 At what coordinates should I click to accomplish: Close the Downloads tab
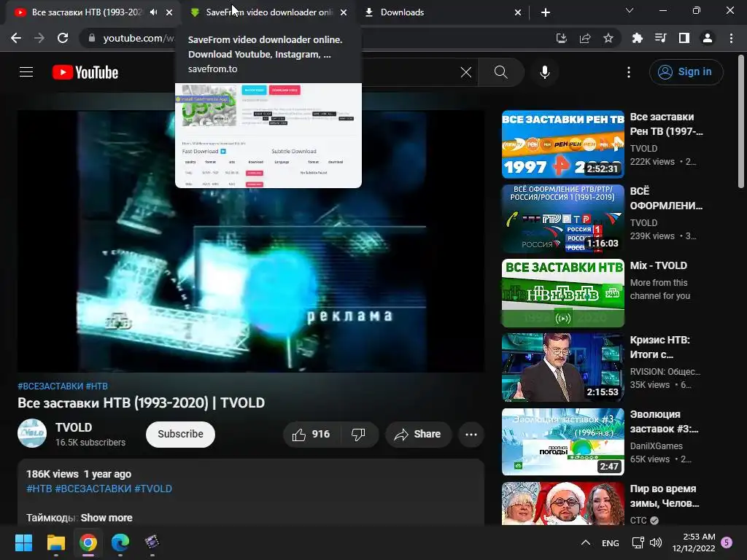[518, 12]
